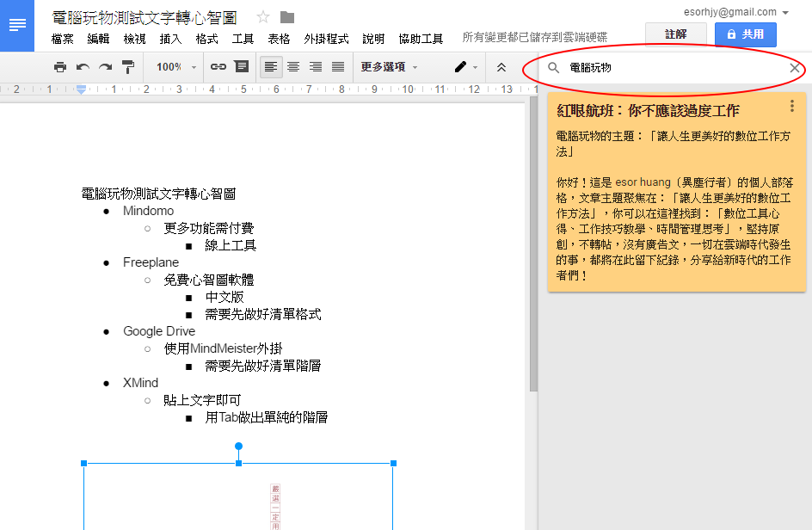Click the ruler indent marker

click(81, 89)
